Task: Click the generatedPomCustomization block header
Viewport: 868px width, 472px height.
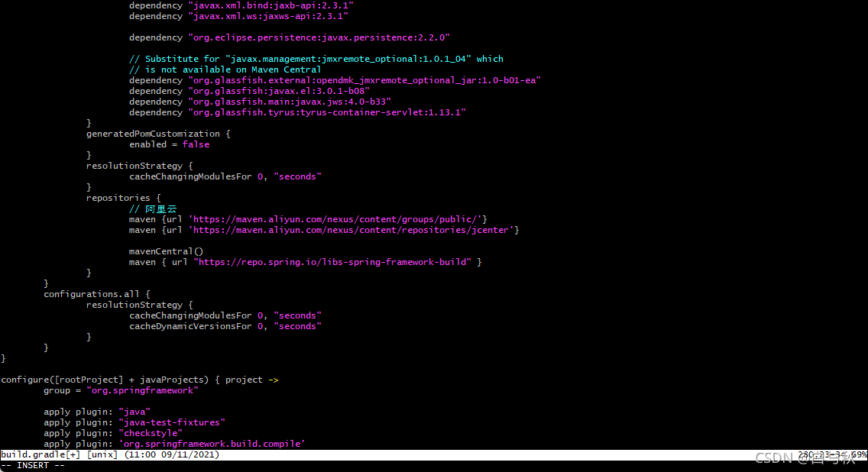Action: pos(158,134)
